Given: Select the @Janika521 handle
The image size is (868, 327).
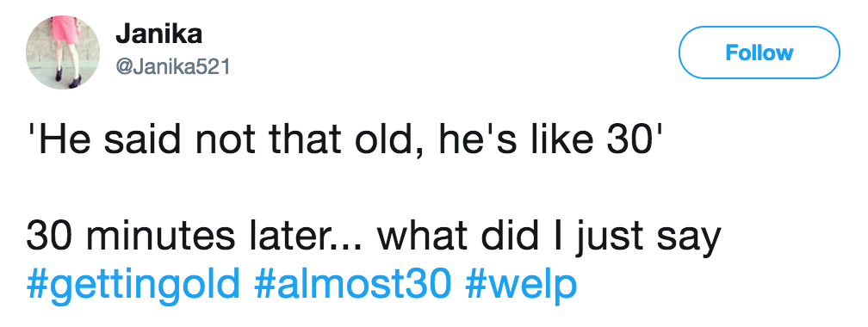Looking at the screenshot, I should pos(172,67).
